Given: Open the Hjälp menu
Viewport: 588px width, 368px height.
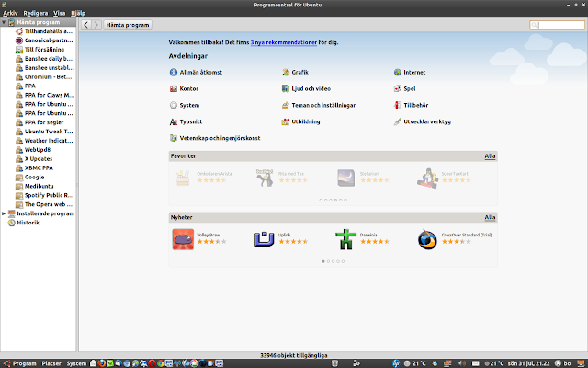Looking at the screenshot, I should tap(78, 13).
